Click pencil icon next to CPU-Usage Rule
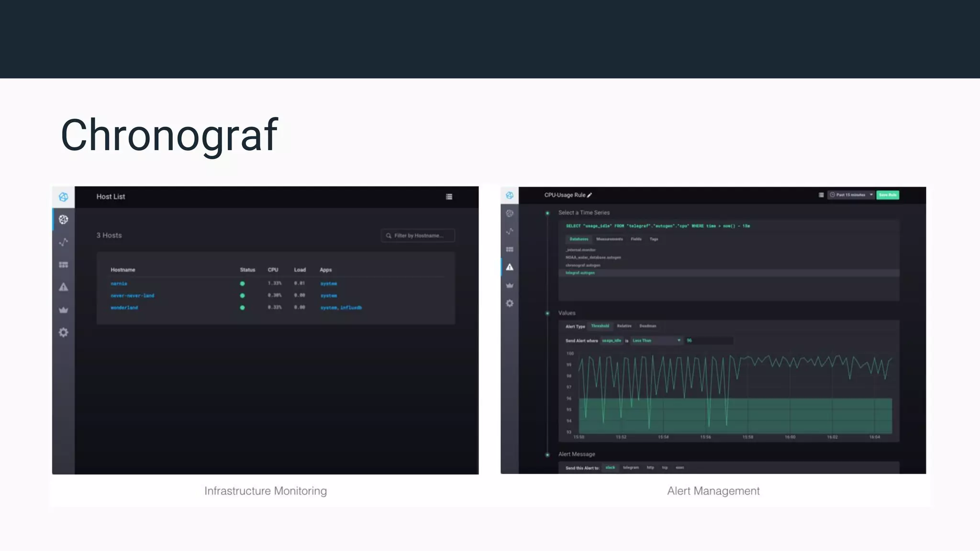Viewport: 980px width, 551px height. click(x=590, y=195)
